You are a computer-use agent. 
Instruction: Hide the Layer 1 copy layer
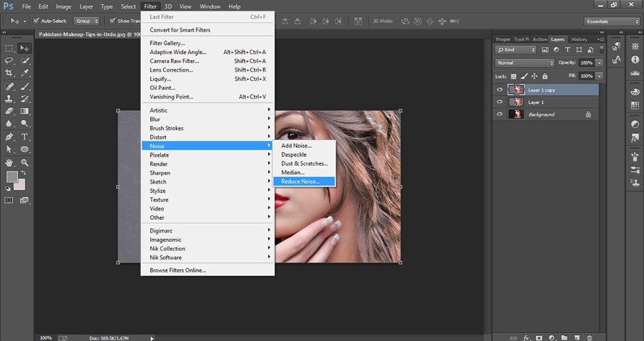(499, 90)
